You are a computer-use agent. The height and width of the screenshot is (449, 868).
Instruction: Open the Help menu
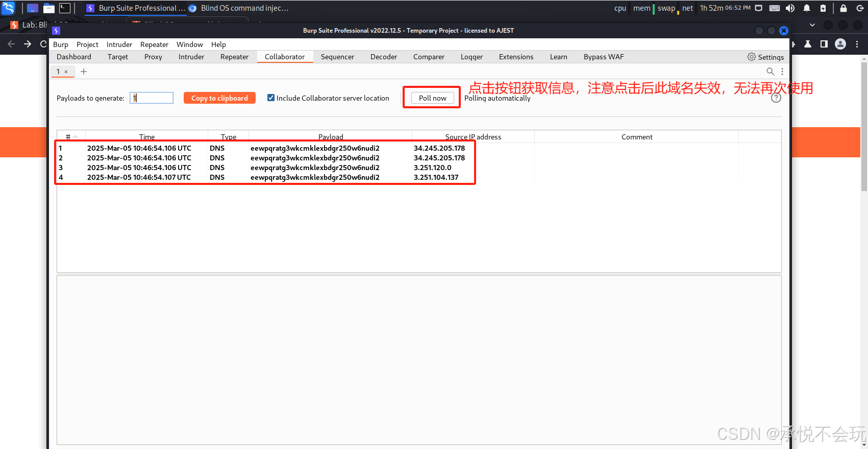218,44
